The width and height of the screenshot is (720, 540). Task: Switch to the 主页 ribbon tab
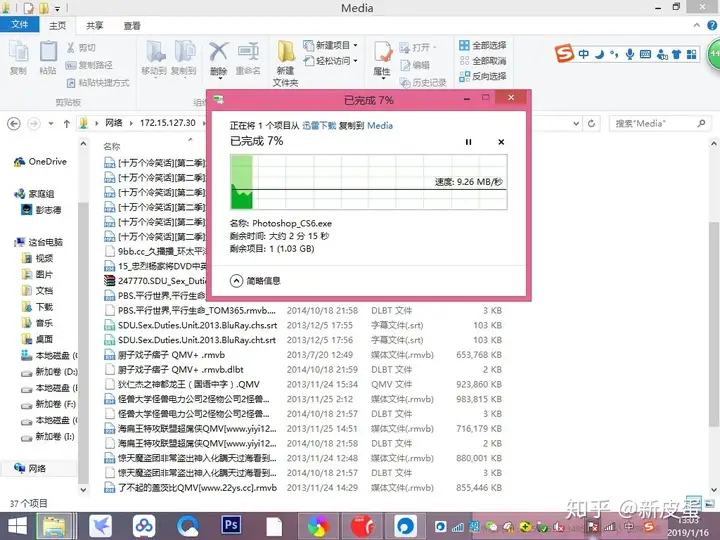coord(58,26)
